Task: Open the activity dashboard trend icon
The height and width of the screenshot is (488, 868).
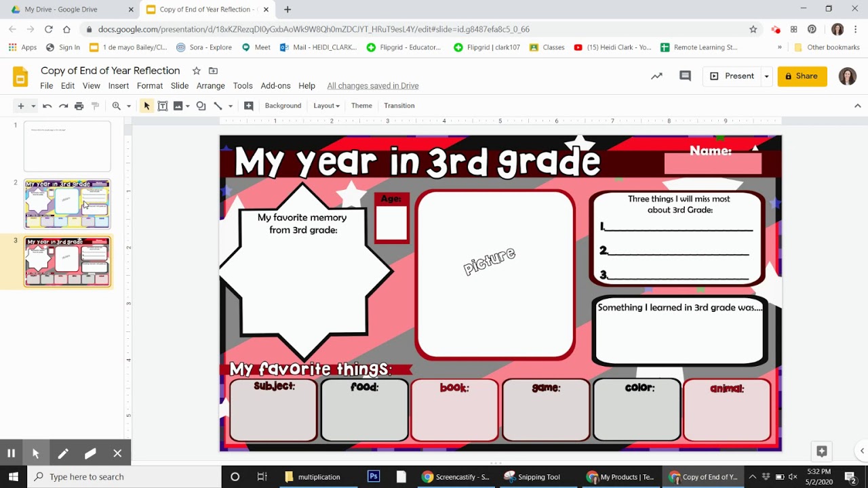Action: pos(656,76)
